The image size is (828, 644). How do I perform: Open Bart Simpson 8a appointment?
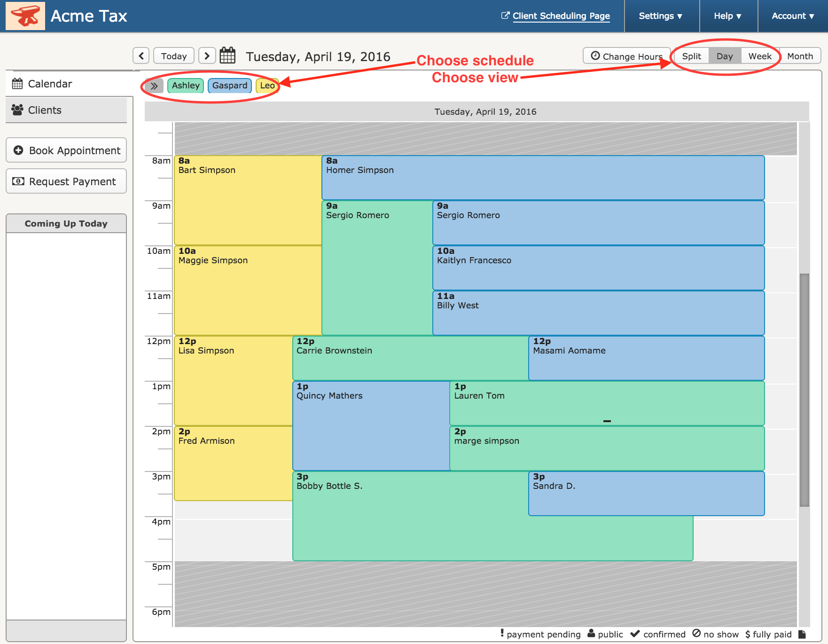pos(248,200)
